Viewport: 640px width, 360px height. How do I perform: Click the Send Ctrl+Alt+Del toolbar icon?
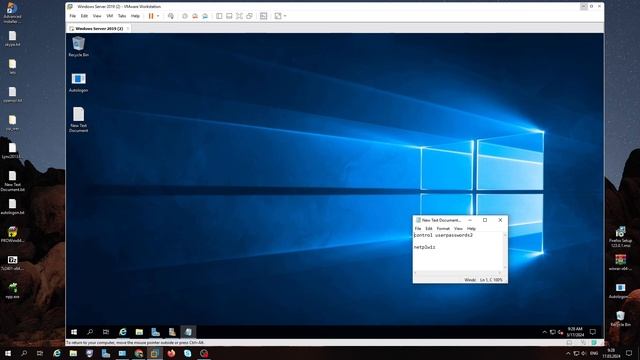171,16
